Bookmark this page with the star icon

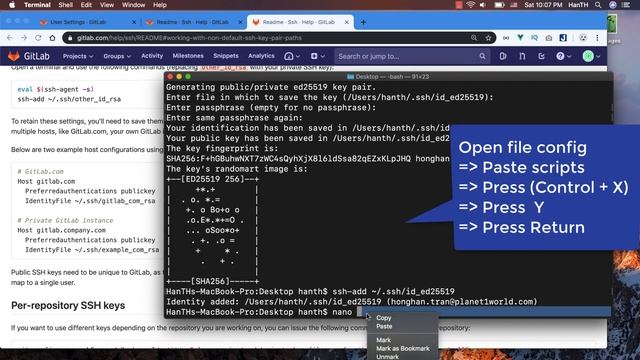[x=488, y=38]
